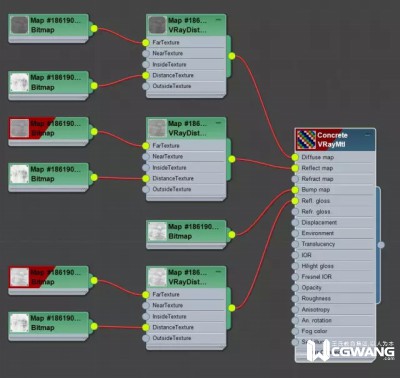Click output socket of VRayDist feeding Reflect map
The height and width of the screenshot is (378, 400).
[x=232, y=159]
